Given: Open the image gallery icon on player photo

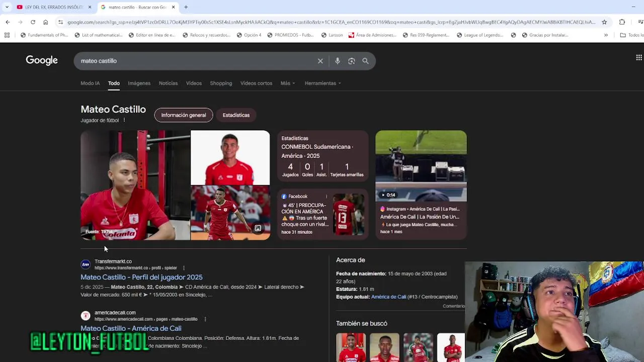Looking at the screenshot, I should click(x=258, y=228).
